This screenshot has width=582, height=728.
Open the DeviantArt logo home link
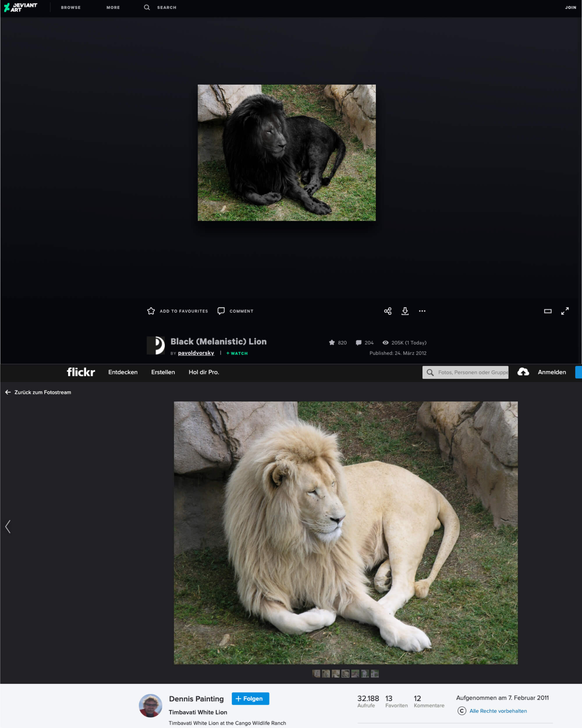tap(20, 7)
